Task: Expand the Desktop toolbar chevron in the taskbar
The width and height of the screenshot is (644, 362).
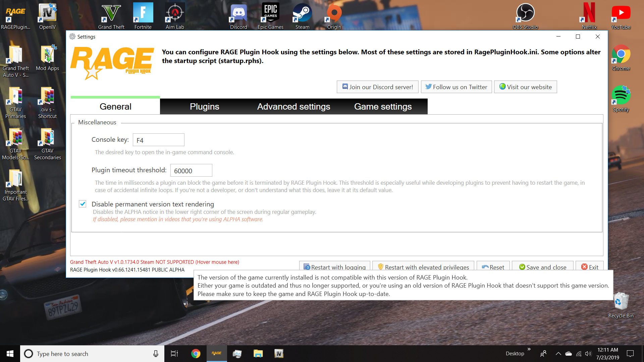Action: 529,349
